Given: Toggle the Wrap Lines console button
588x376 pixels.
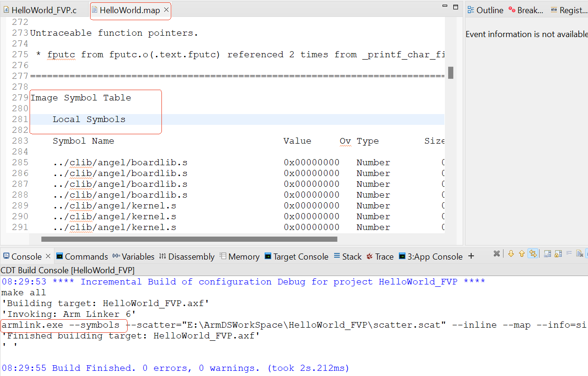Looking at the screenshot, I should [x=569, y=254].
